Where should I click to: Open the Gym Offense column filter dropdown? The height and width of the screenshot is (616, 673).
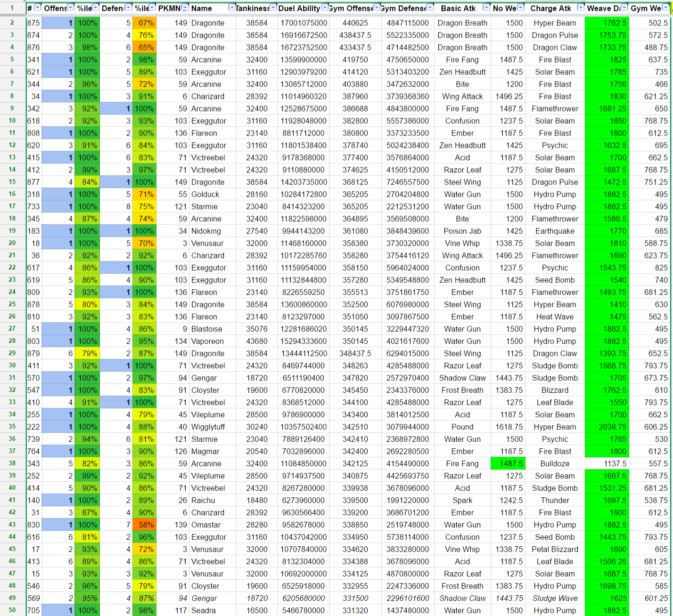tap(376, 8)
